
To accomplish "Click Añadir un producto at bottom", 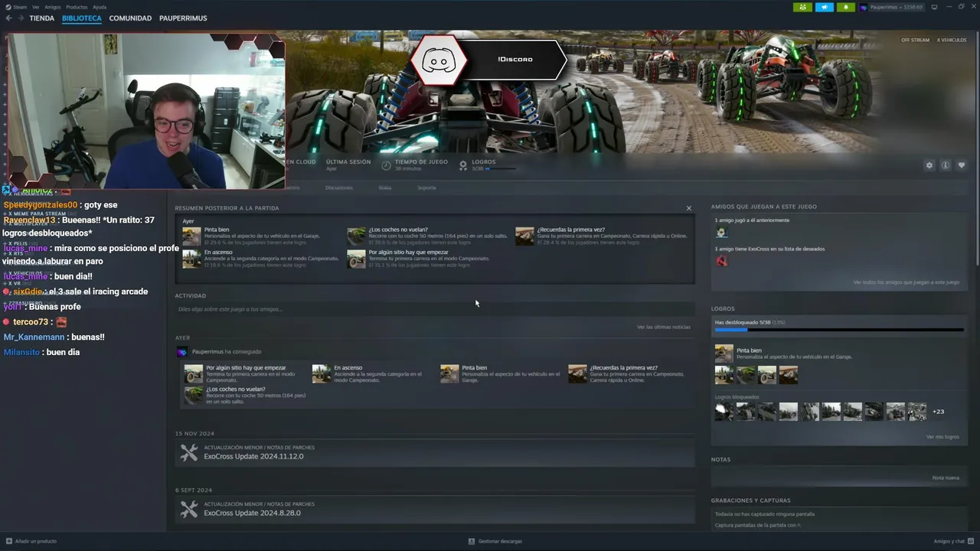I will pyautogui.click(x=31, y=541).
